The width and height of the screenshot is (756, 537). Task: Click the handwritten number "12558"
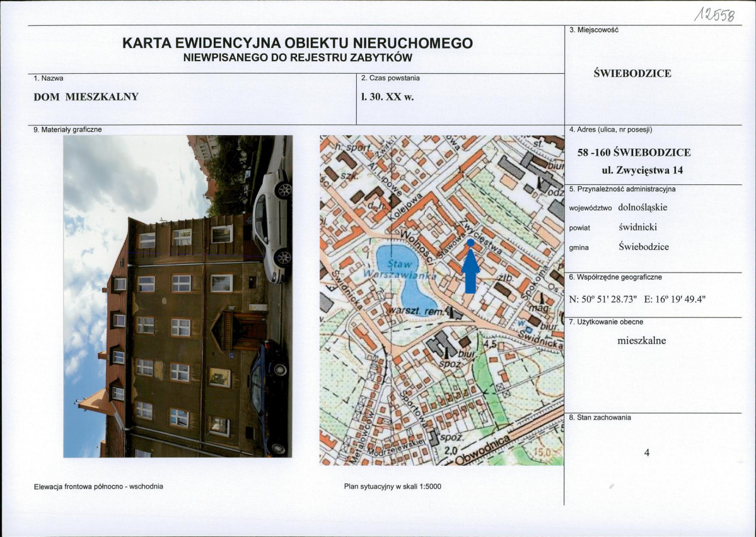coord(716,15)
